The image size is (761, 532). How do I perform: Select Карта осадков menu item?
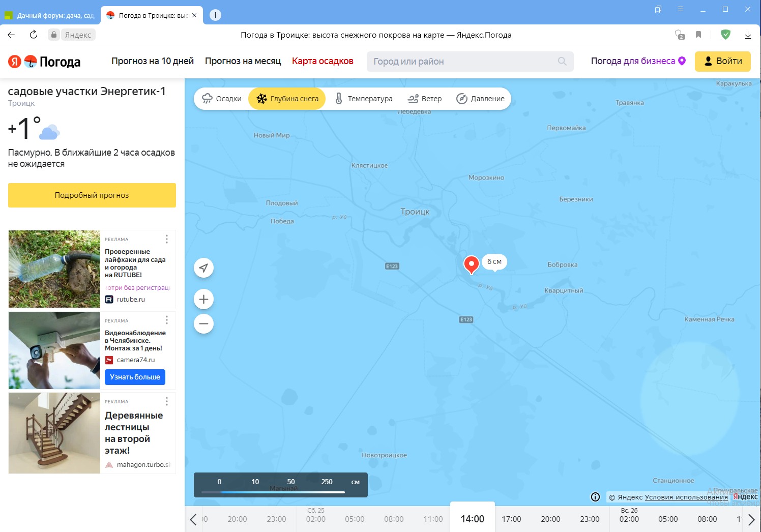point(323,61)
